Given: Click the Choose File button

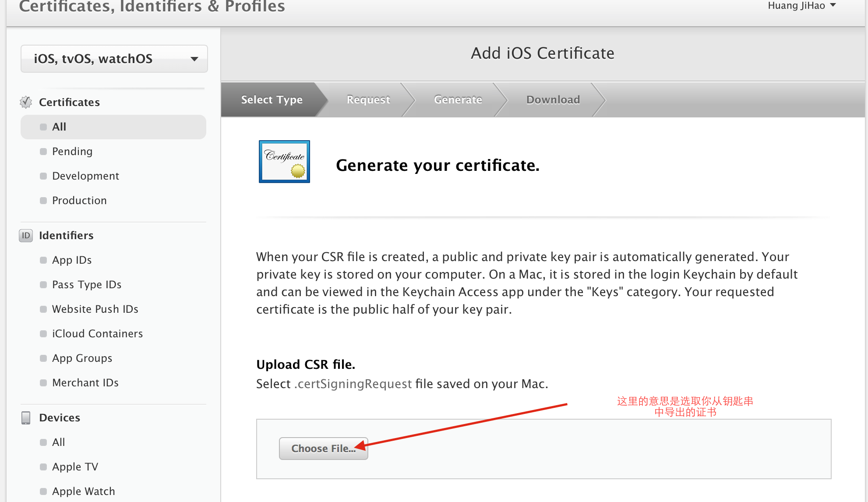Looking at the screenshot, I should coord(324,449).
